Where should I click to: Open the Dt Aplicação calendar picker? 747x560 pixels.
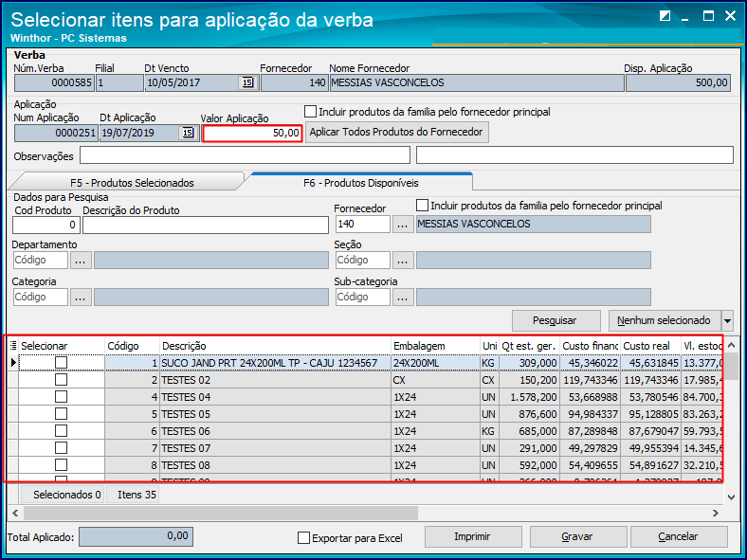189,133
